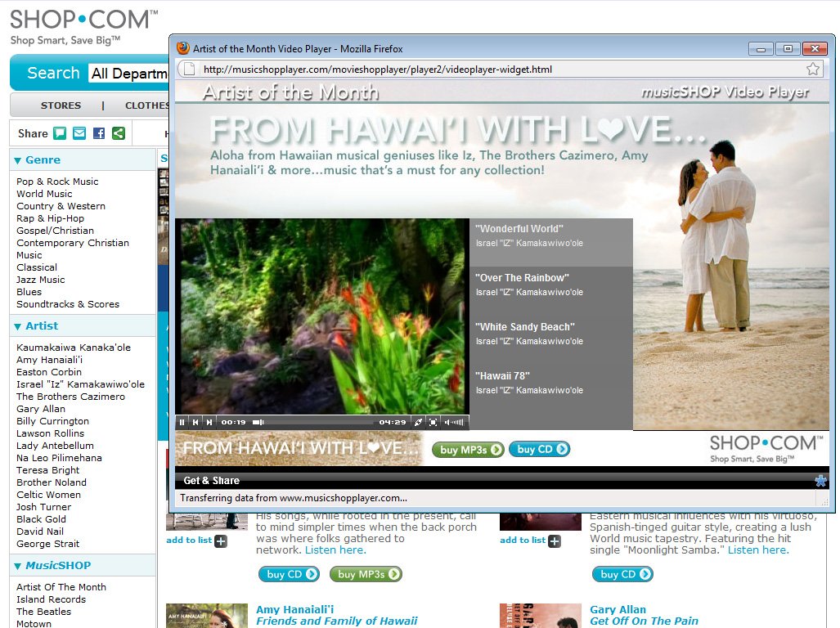
Task: Collapse the MusicSHOP section
Action: click(18, 566)
